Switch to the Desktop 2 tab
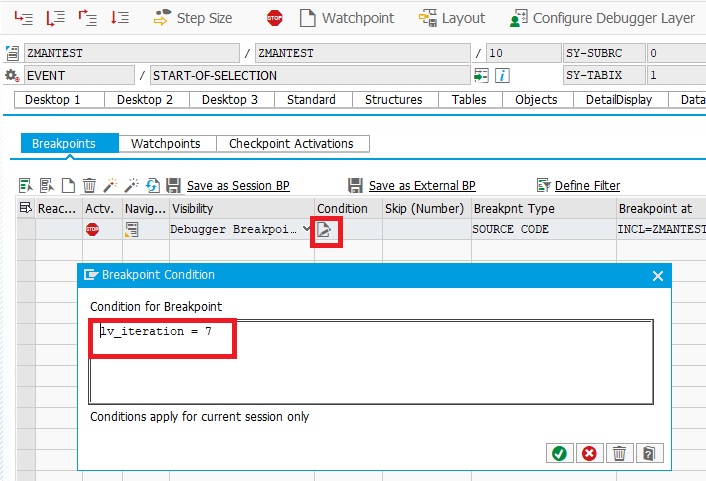 pos(145,100)
